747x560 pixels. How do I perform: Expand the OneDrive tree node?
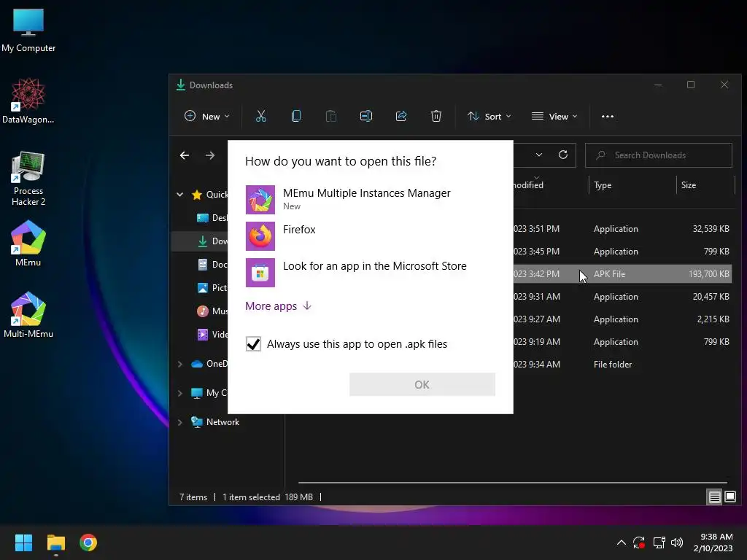tap(180, 364)
